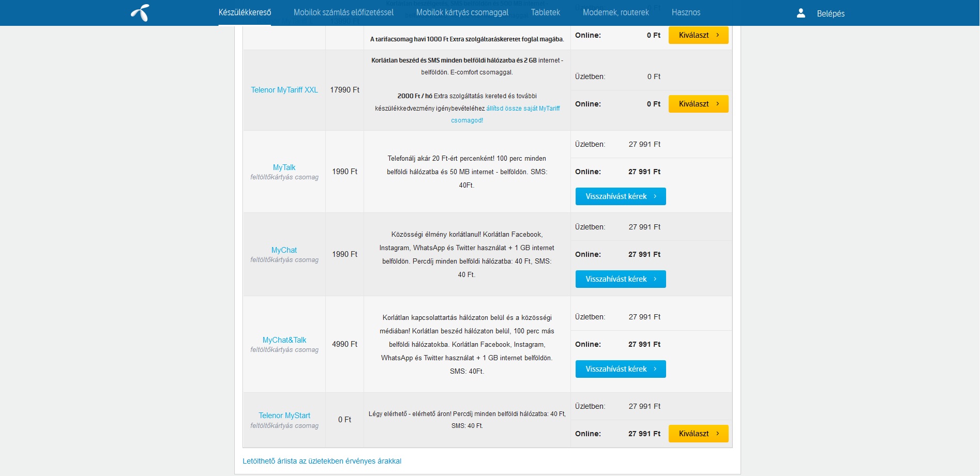Open the MyChat package link
Viewport: 980px width, 476px height.
pos(284,250)
